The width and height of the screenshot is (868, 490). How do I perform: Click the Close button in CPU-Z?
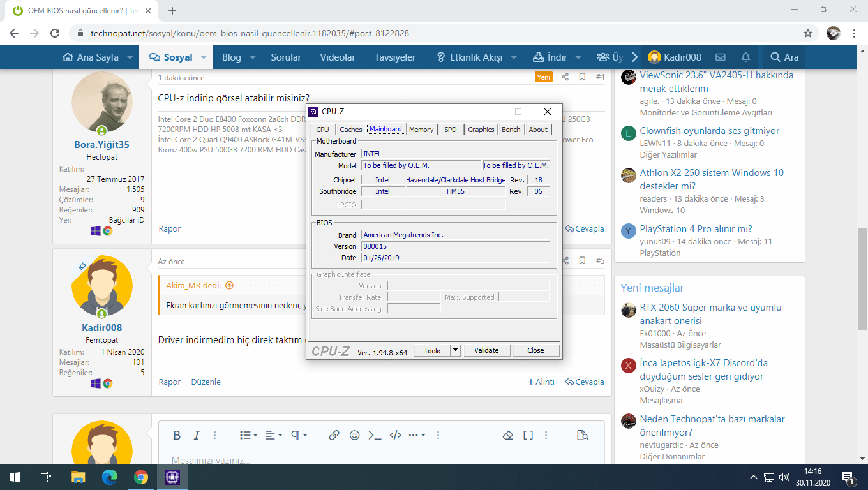tap(535, 350)
